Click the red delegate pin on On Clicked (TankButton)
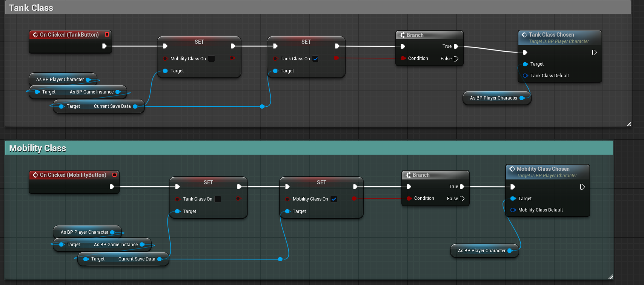The height and width of the screenshot is (285, 644). coord(107,34)
